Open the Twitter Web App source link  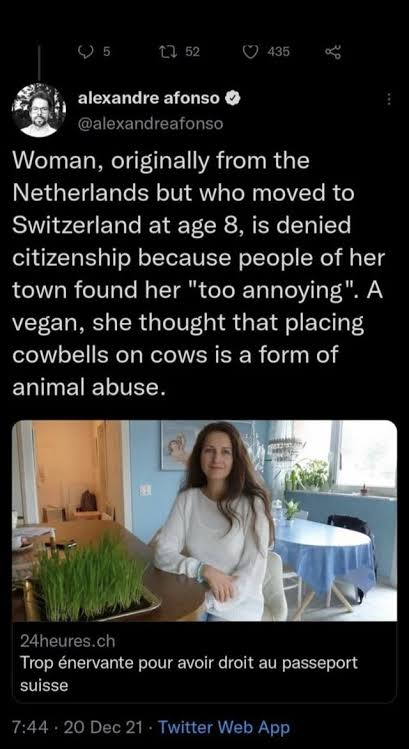pos(224,728)
